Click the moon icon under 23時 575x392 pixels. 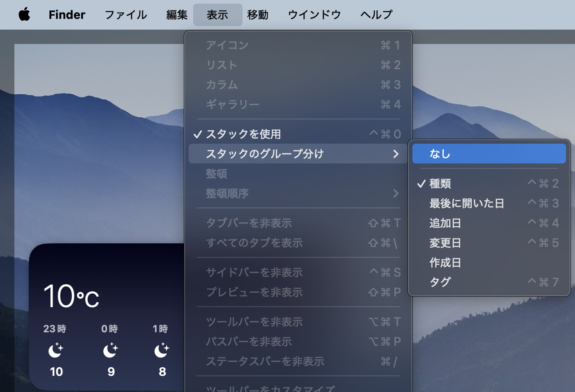(56, 350)
